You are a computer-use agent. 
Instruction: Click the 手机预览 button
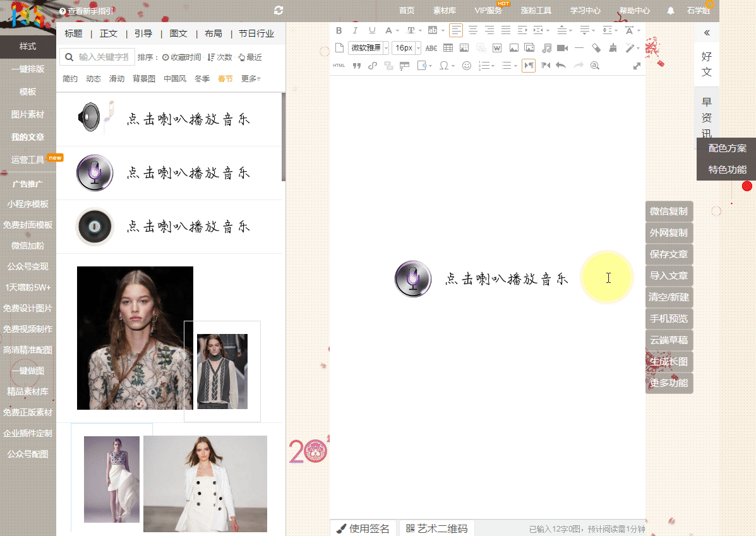pyautogui.click(x=669, y=319)
